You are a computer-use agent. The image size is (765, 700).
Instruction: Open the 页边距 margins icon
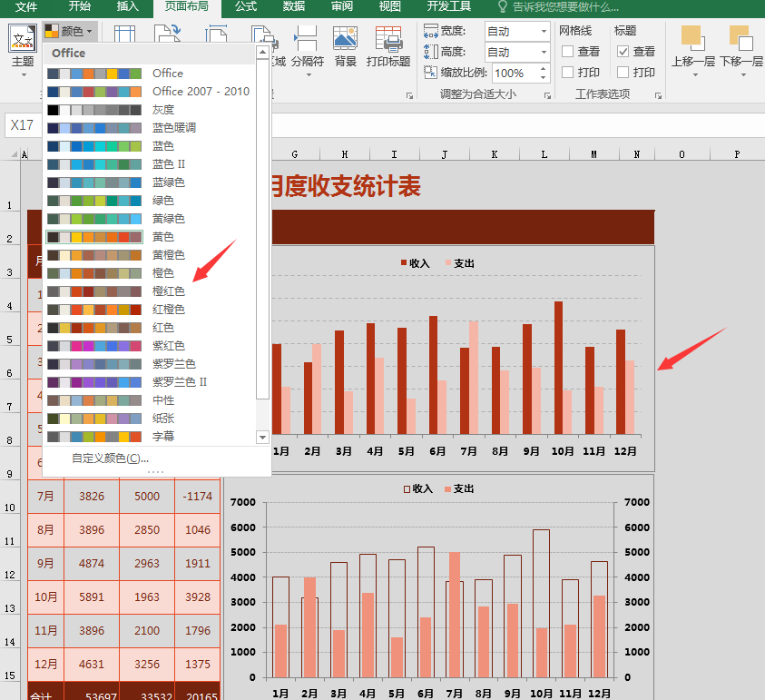(124, 34)
